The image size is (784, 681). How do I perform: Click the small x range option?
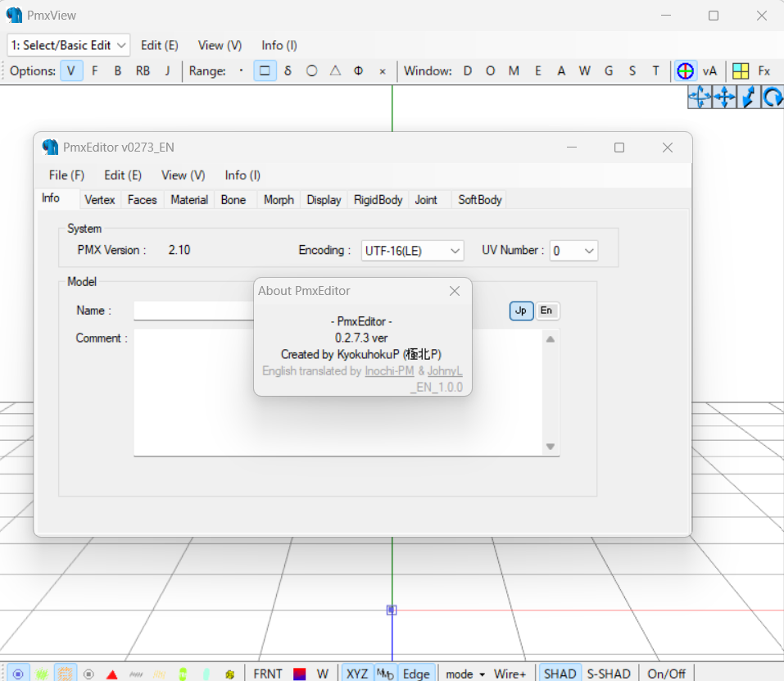[x=383, y=71]
